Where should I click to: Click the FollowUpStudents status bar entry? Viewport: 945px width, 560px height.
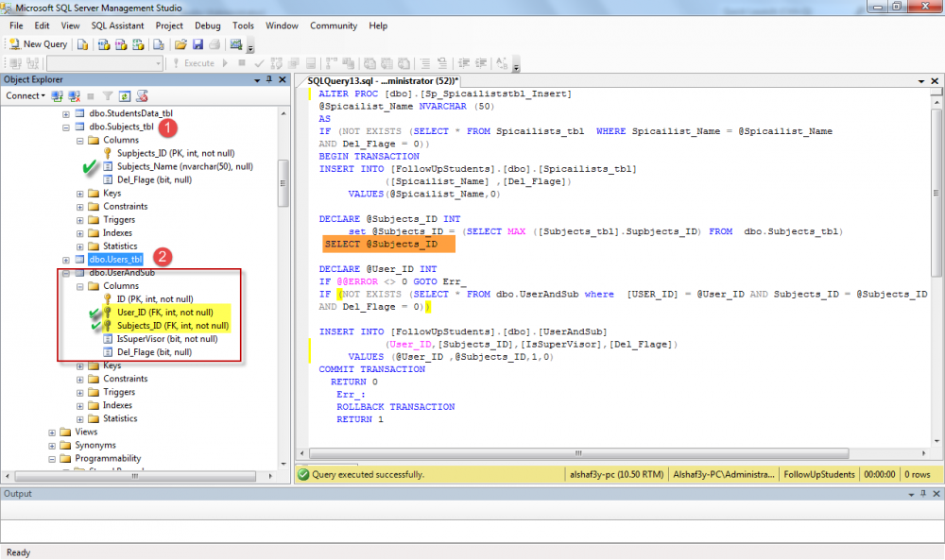[819, 474]
